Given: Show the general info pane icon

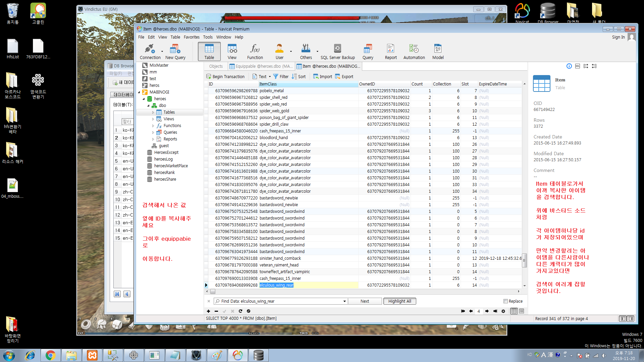Looking at the screenshot, I should 569,66.
